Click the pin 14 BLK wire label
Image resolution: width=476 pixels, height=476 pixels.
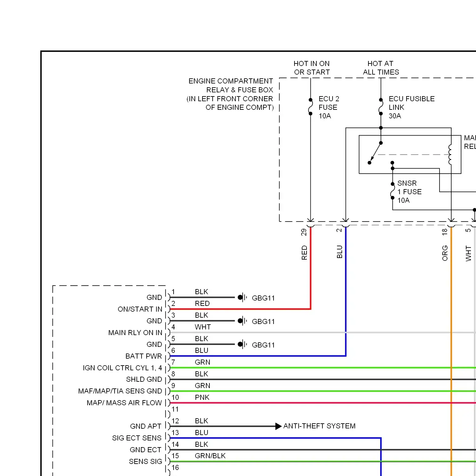point(202,444)
